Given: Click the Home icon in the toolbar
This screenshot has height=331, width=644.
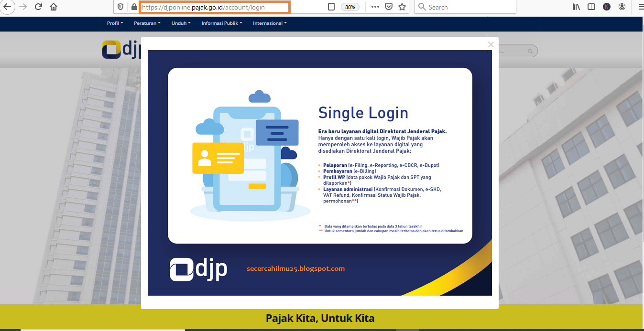Looking at the screenshot, I should (x=54, y=7).
